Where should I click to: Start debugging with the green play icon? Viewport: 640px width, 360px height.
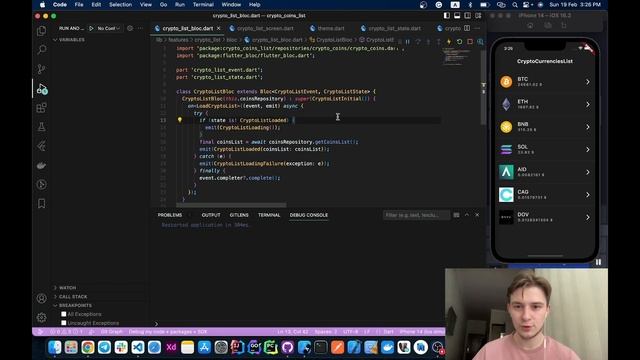coord(91,28)
